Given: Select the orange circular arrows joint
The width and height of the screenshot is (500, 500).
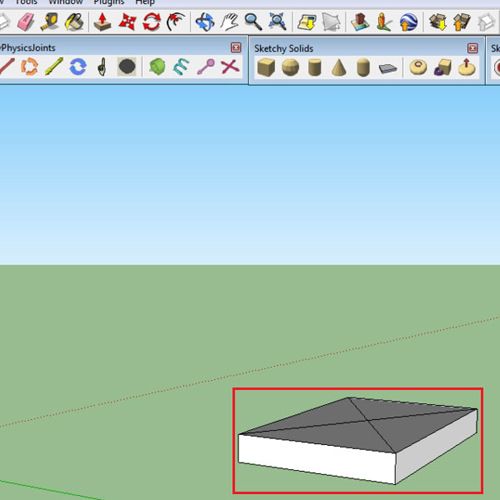Looking at the screenshot, I should tap(29, 66).
